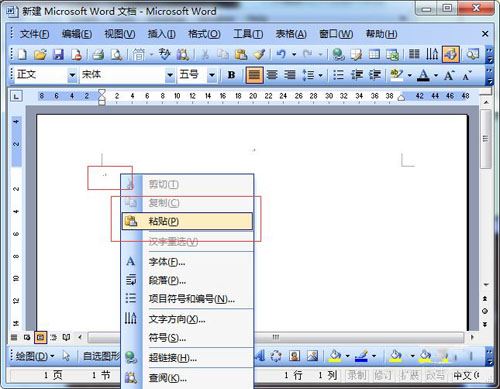Open the 绘图(D) drawing menu dropdown

pos(35,356)
